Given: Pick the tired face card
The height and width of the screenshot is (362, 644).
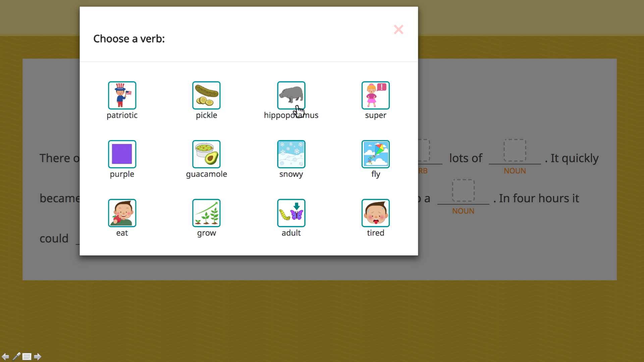Looking at the screenshot, I should point(375,213).
